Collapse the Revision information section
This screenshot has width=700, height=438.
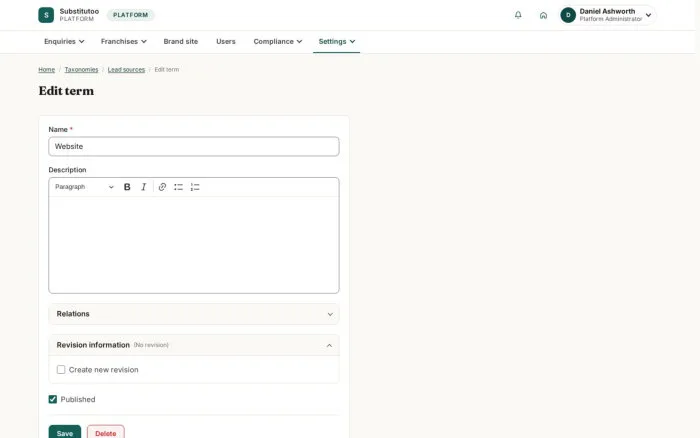[194, 345]
